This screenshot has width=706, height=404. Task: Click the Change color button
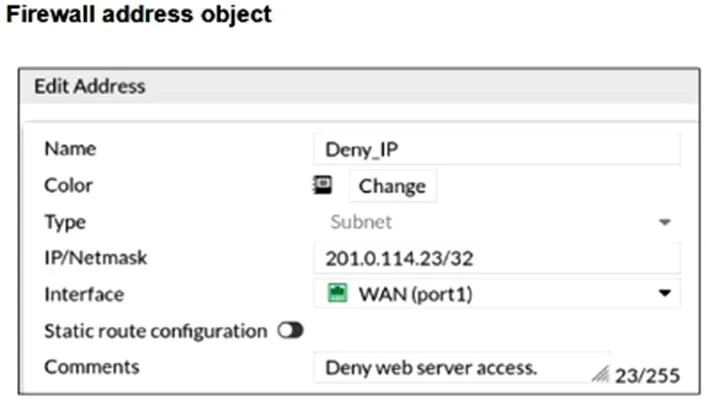pyautogui.click(x=392, y=186)
